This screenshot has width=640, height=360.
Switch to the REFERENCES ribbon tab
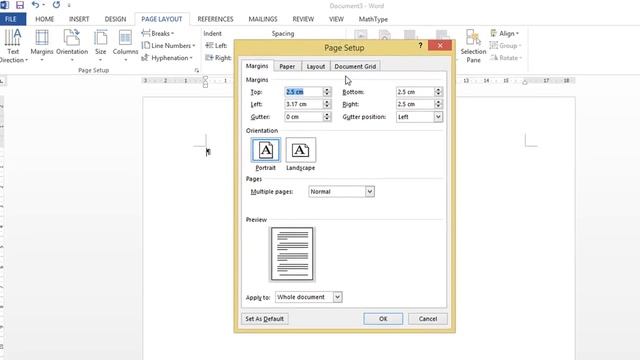[x=215, y=19]
